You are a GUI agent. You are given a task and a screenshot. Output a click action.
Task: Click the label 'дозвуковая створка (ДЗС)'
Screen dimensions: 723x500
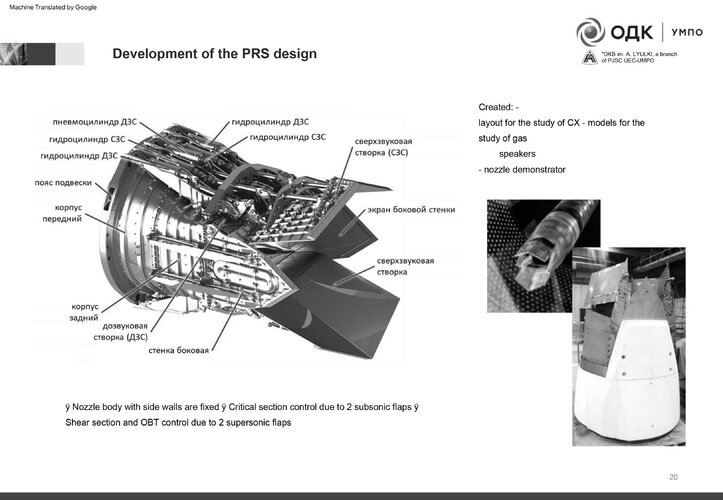coord(121,332)
